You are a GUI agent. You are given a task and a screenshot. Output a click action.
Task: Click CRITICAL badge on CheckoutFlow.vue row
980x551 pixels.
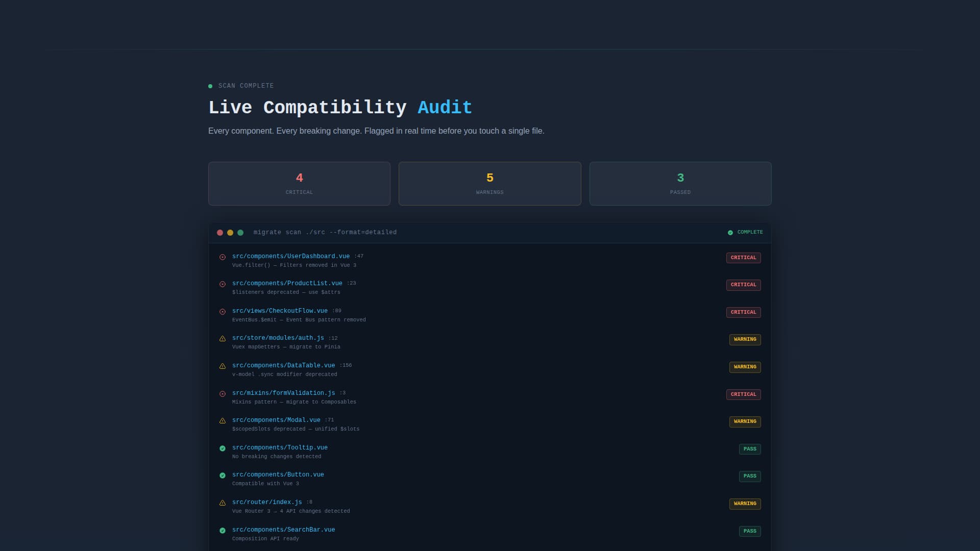(744, 312)
